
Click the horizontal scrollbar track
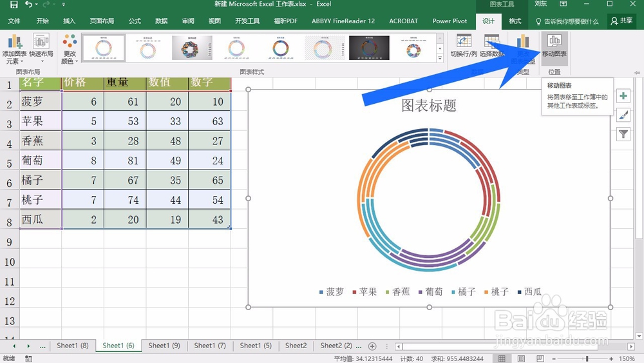point(515,346)
